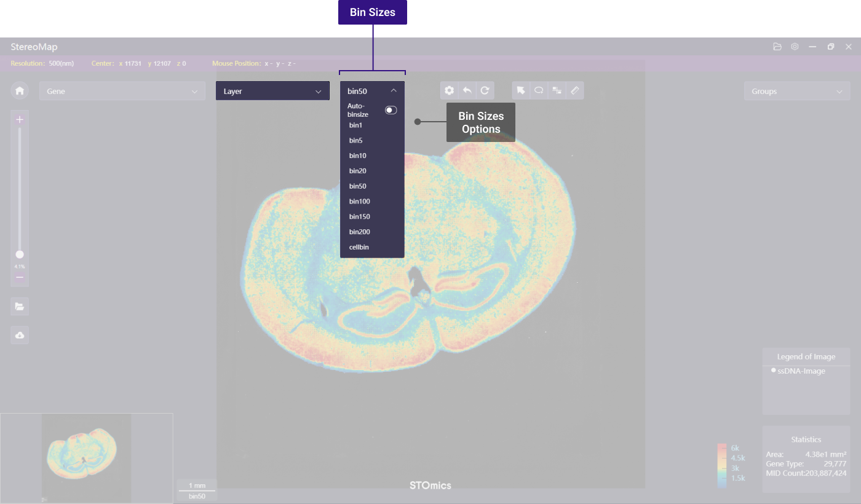Screen dimensions: 861x504
Task: Toggle the ssDNA-Image legend dot
Action: click(x=773, y=371)
